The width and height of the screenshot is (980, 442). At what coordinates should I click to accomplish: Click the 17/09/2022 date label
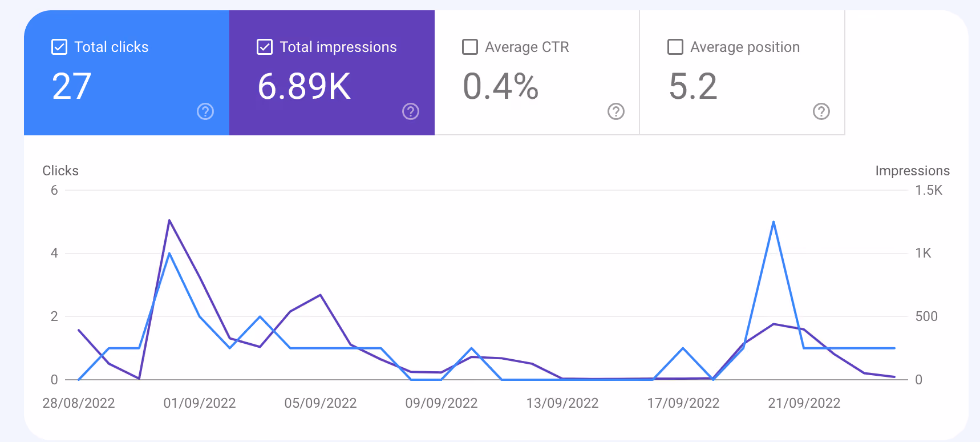coord(683,403)
